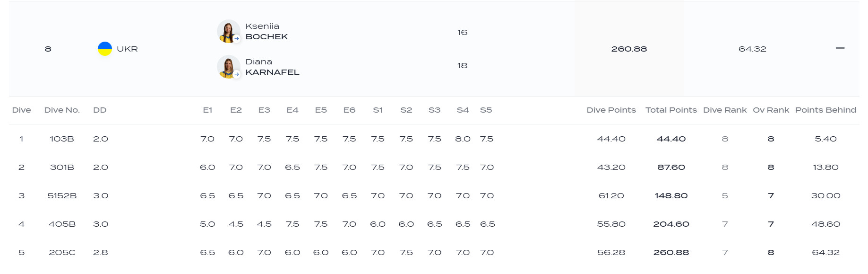Click the arrow badge on Kseniia's photo
Viewport: 868px width, 274px height.
tap(237, 39)
